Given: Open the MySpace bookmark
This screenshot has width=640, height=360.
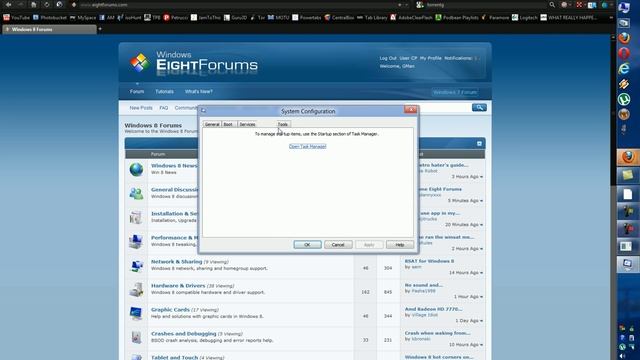Looking at the screenshot, I should [x=83, y=18].
